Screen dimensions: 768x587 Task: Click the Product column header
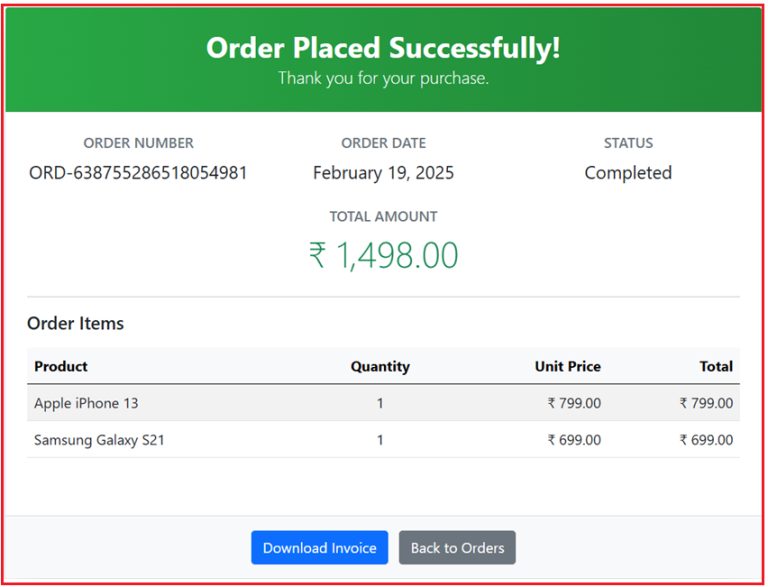pyautogui.click(x=61, y=366)
